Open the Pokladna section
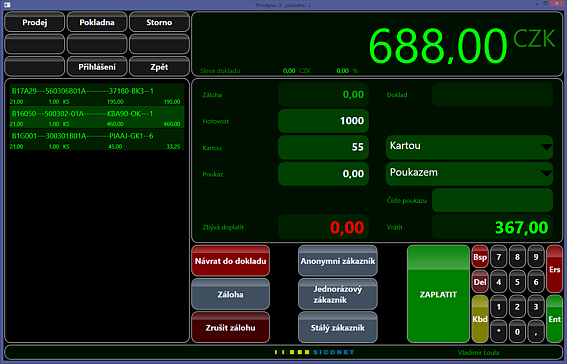567x364 pixels. click(97, 22)
